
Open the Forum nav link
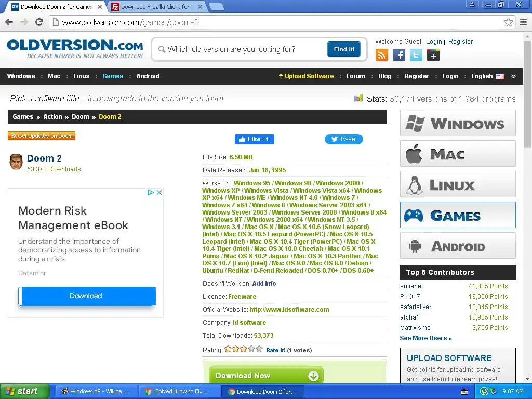click(x=356, y=76)
